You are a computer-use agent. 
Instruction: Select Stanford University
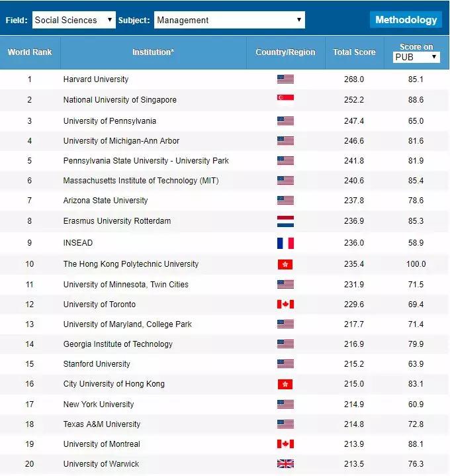(97, 363)
